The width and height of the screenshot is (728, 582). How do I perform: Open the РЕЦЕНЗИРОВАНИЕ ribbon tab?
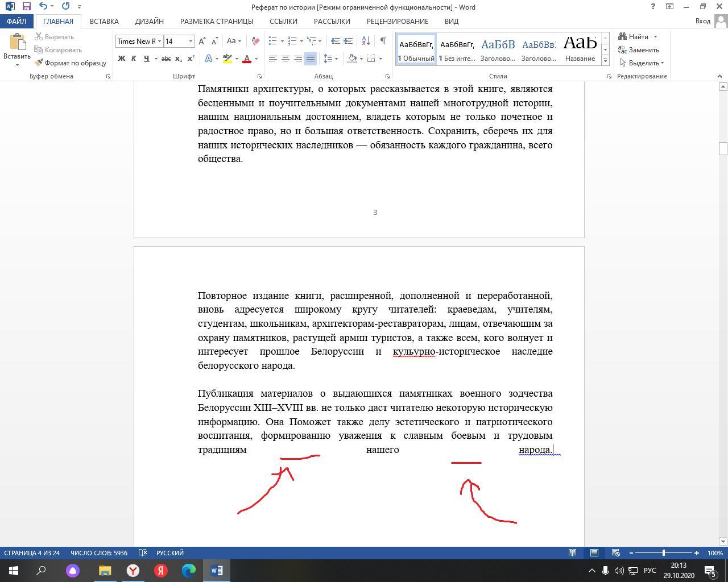(397, 21)
